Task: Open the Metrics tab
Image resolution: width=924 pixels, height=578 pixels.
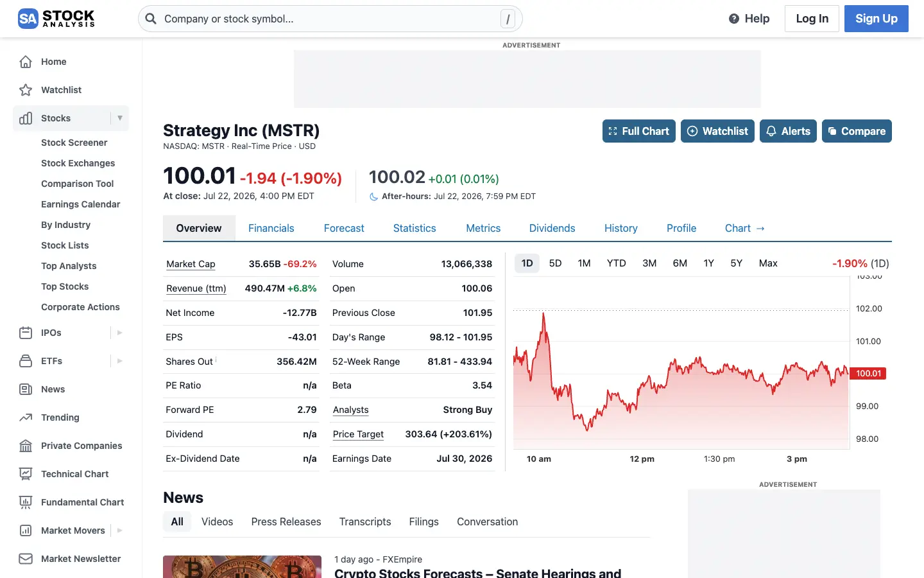Action: coord(483,229)
